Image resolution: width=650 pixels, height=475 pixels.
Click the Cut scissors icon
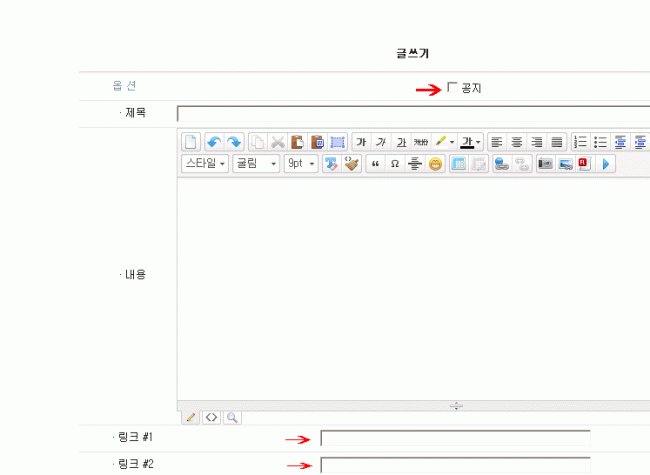[277, 142]
